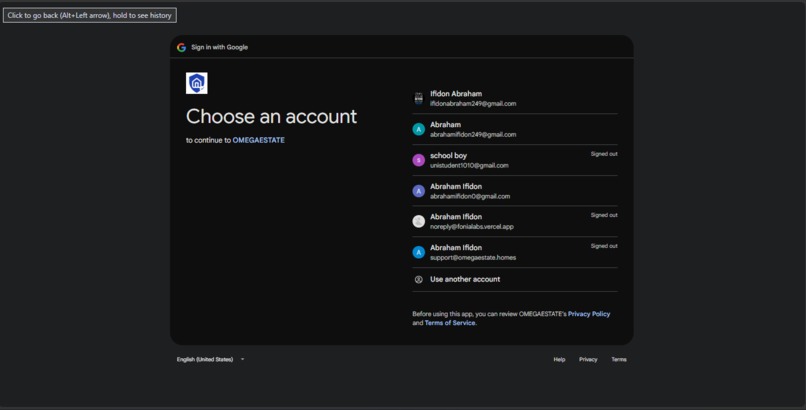806x410 pixels.
Task: Click the Privacy footer link
Action: point(588,360)
